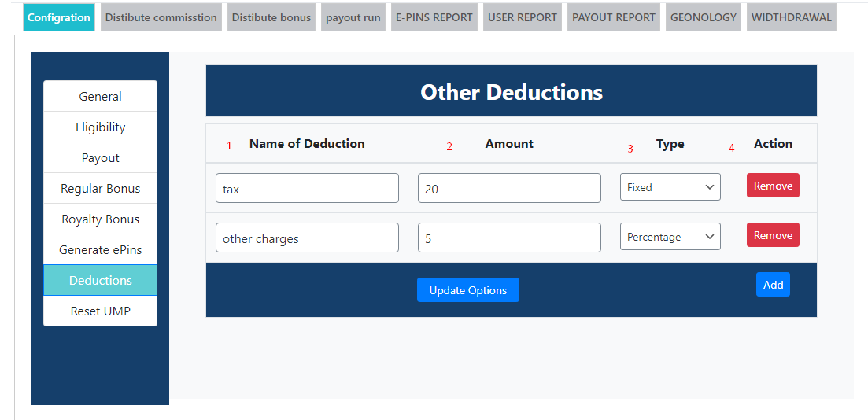Select General in the sidebar menu
868x420 pixels.
100,96
